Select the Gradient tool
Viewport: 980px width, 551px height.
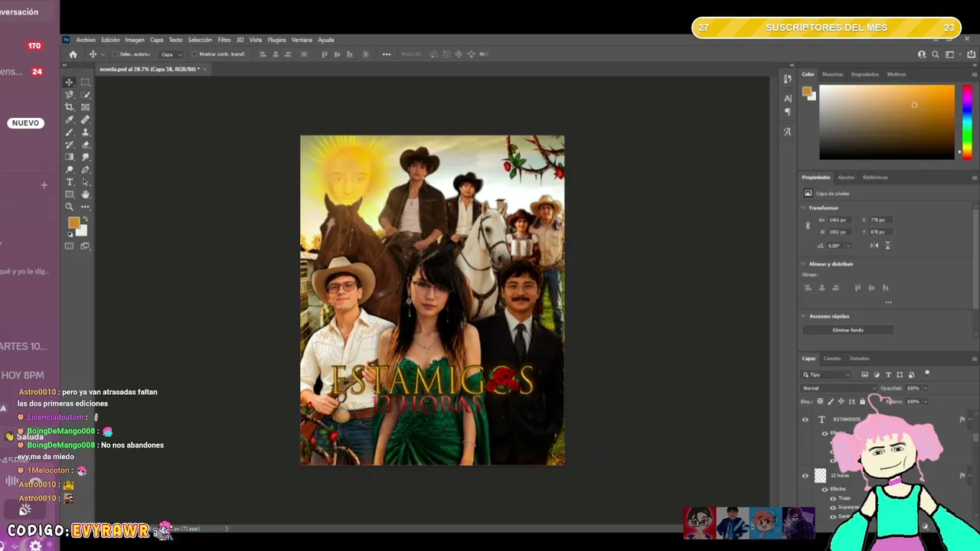coord(69,157)
